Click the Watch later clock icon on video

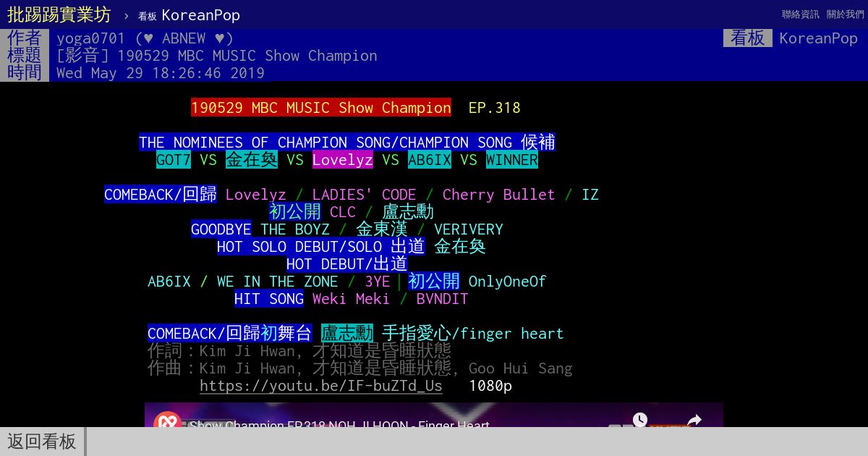640,420
